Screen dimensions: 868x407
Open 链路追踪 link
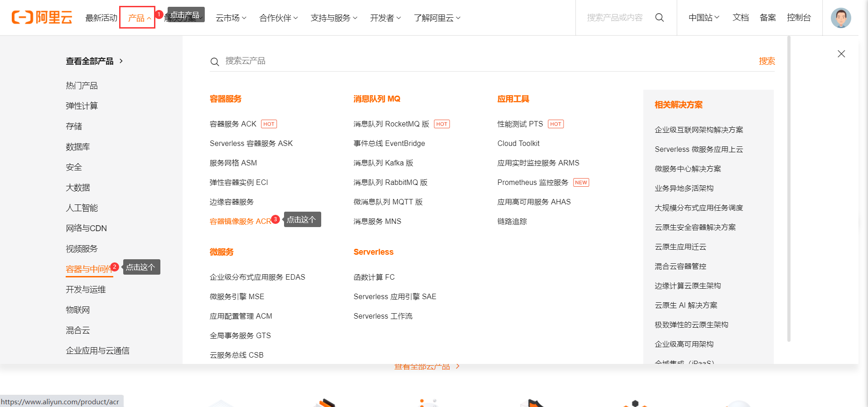tap(512, 221)
